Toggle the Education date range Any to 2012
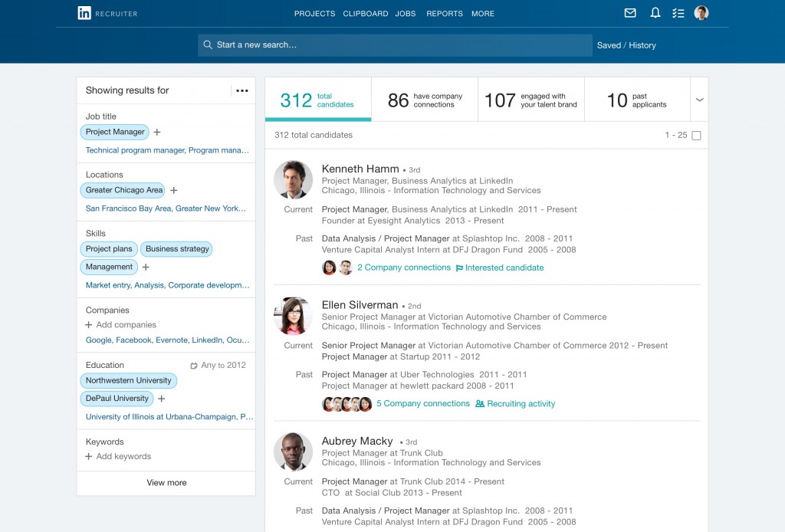This screenshot has height=532, width=785. pos(218,365)
